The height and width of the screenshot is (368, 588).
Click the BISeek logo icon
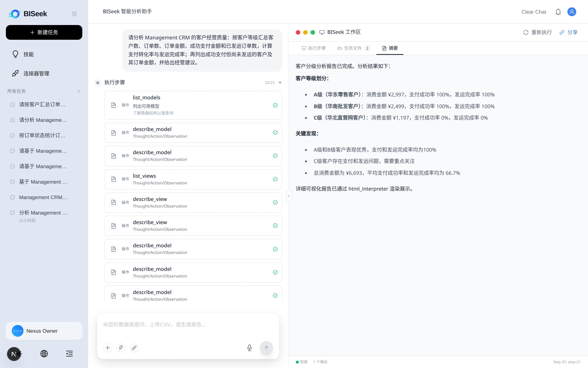coord(15,14)
